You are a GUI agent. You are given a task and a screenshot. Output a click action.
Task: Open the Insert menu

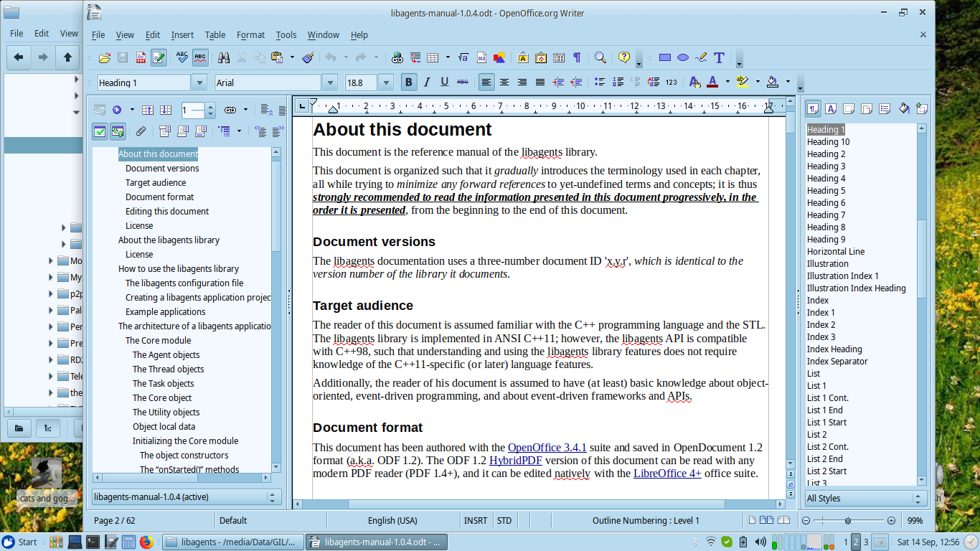tap(182, 34)
